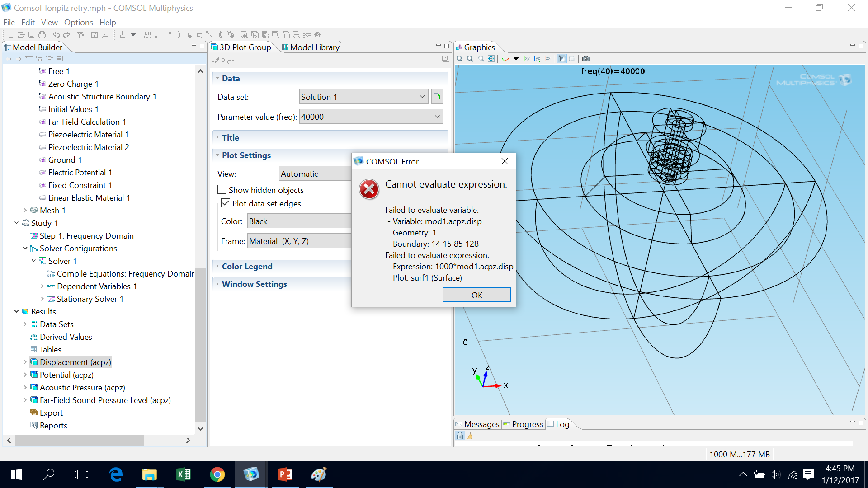The image size is (868, 488).
Task: Click Undo in main toolbar
Action: pos(56,35)
